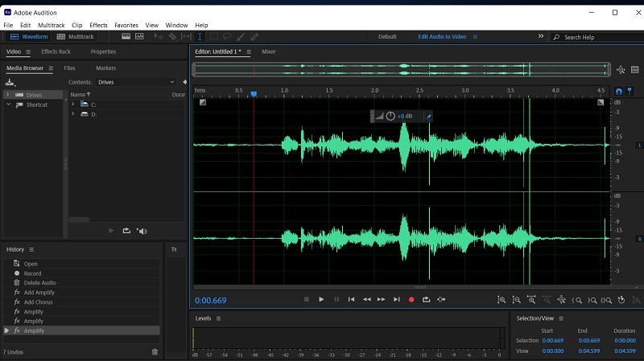Screen dimensions: 644x361
Task: Toggle the Waveform editor view
Action: coord(30,37)
